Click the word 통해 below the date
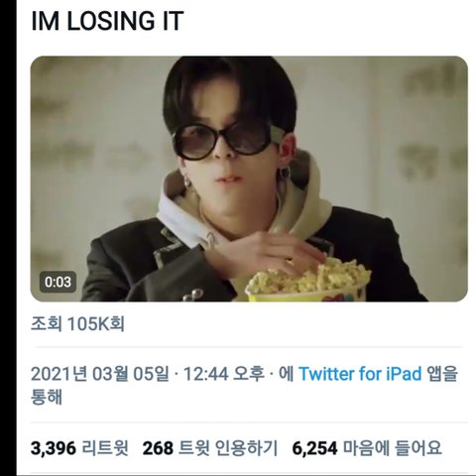 click(47, 397)
